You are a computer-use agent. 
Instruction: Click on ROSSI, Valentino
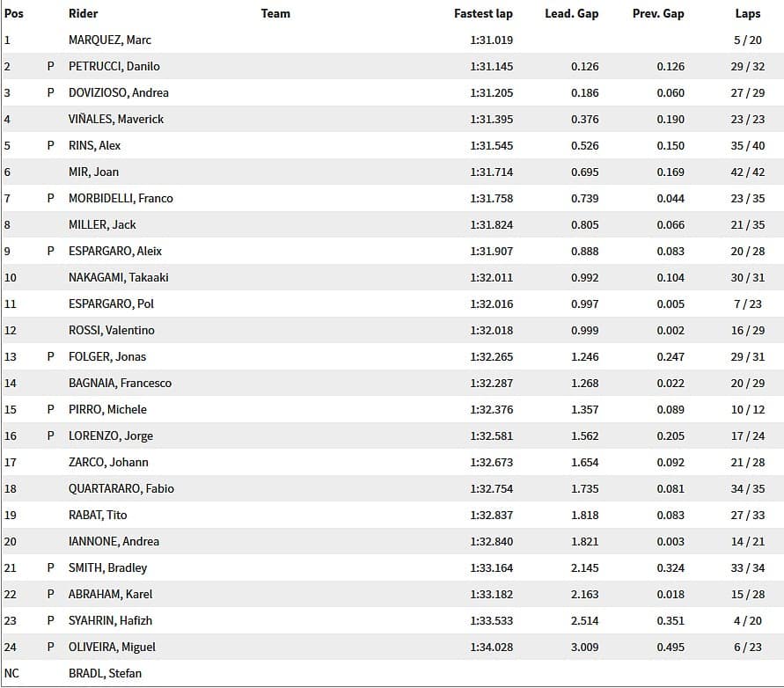click(x=111, y=330)
